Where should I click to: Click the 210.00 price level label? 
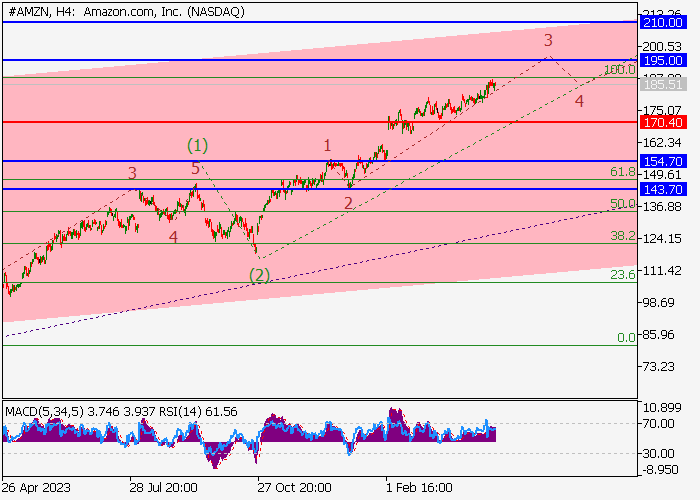click(x=663, y=22)
